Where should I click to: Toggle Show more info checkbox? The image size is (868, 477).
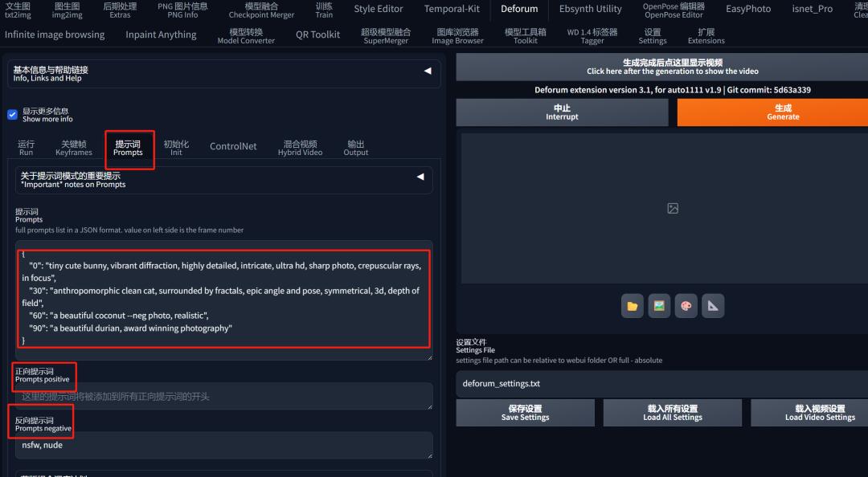pos(12,115)
